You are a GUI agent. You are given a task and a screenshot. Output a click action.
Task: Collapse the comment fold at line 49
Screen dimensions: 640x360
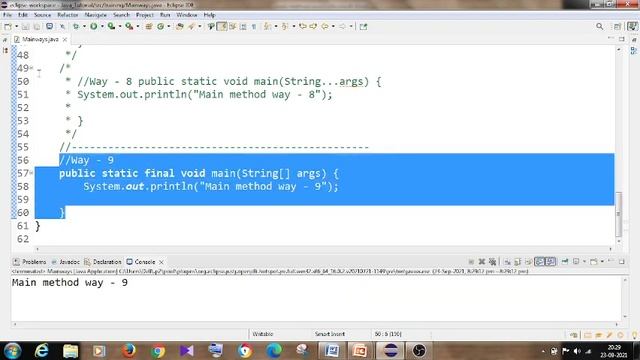[31, 68]
